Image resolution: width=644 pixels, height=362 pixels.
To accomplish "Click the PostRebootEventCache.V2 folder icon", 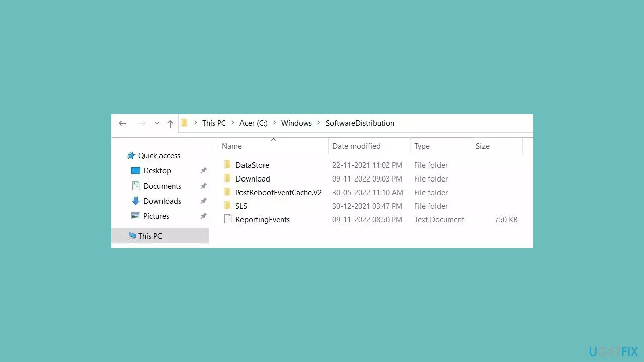I will click(227, 192).
